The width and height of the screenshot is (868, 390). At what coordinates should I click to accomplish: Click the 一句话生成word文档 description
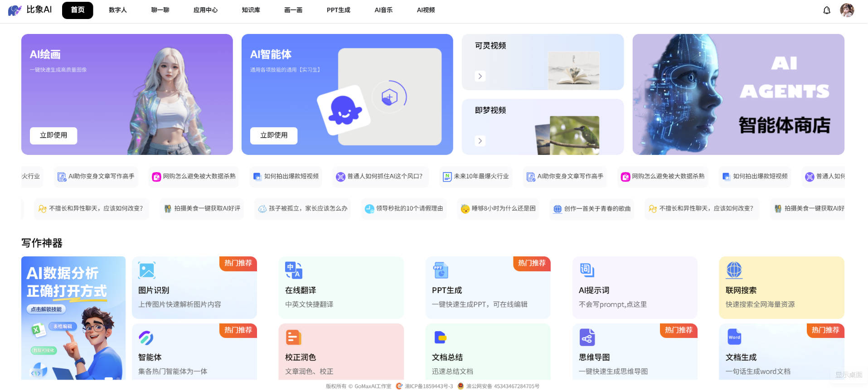pos(758,371)
